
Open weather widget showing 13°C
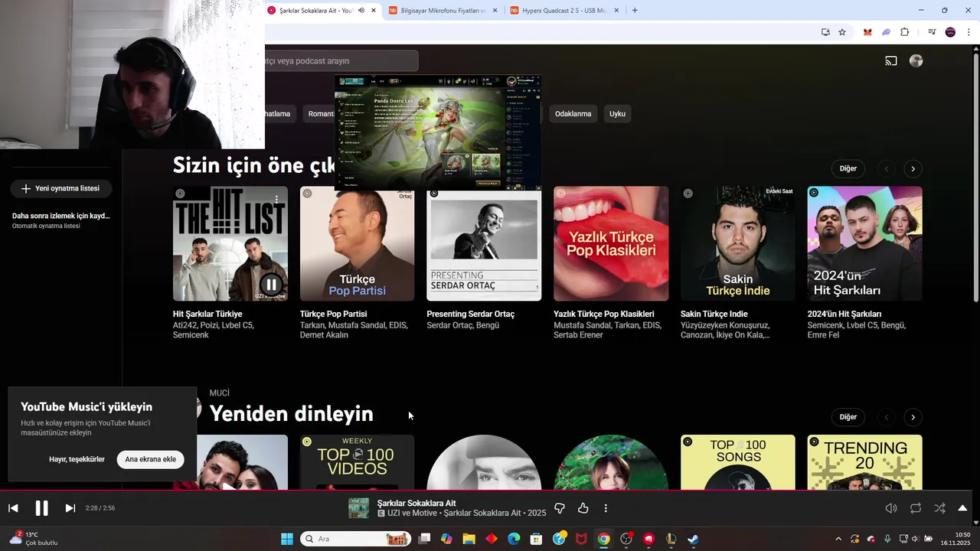click(x=34, y=539)
